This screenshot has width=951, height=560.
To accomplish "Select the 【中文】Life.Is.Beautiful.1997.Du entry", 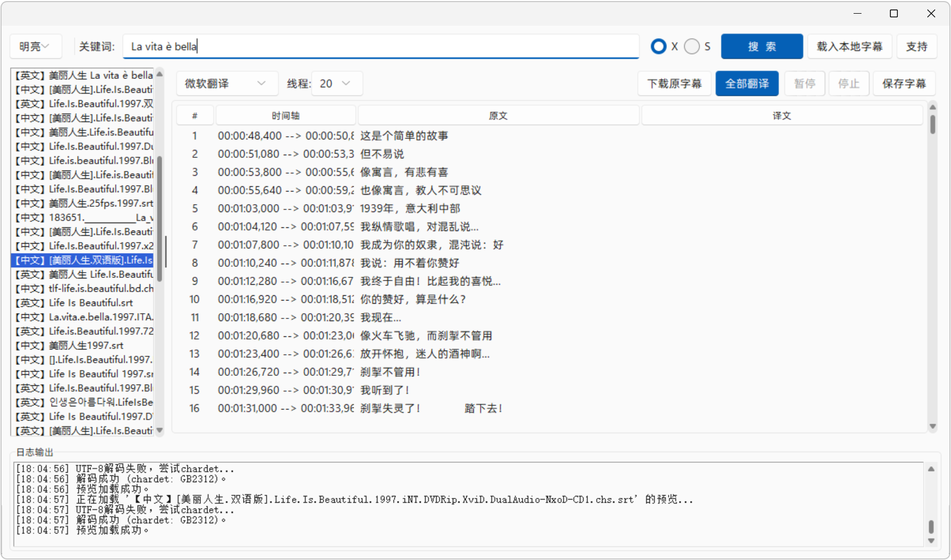I will [x=83, y=146].
